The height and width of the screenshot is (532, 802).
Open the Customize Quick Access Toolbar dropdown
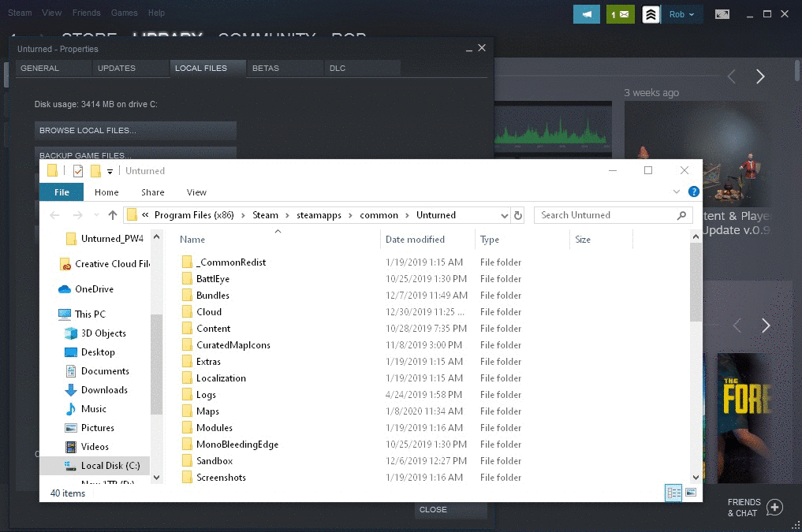tap(110, 172)
